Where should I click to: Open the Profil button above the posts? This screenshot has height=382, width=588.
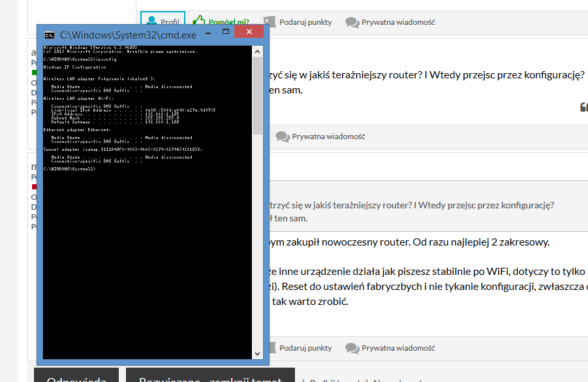pos(162,18)
